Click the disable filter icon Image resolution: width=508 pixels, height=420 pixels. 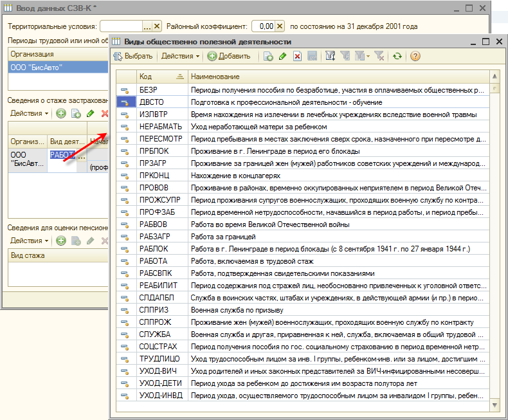click(x=379, y=57)
